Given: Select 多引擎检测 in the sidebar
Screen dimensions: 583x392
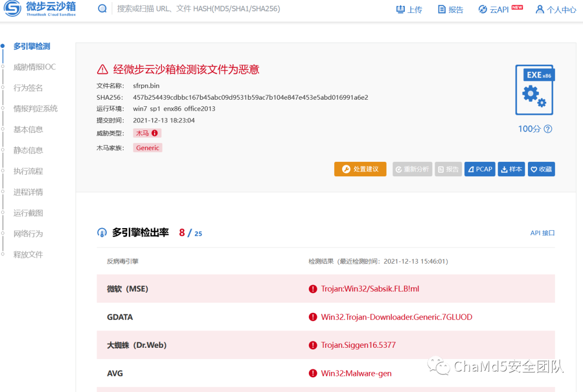Looking at the screenshot, I should pyautogui.click(x=32, y=46).
